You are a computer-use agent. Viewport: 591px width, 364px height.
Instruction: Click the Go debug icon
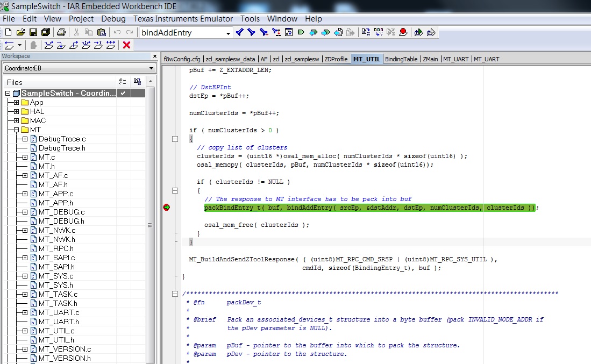pyautogui.click(x=111, y=45)
